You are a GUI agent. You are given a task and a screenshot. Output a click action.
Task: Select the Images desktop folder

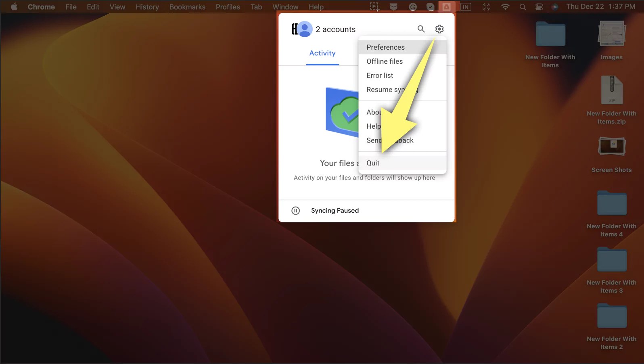[612, 40]
